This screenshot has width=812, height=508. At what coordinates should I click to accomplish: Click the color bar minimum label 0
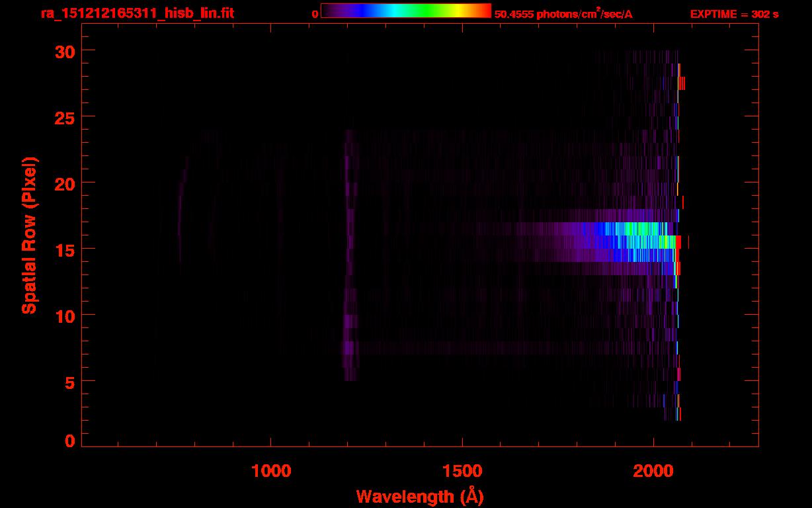pos(315,13)
